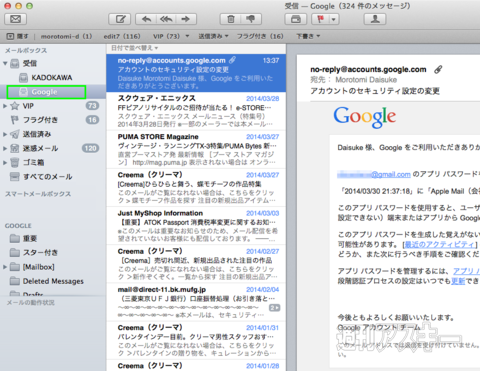This screenshot has width=480, height=371.
Task: Open the Creema message dated 2014/03/27
Action: click(x=196, y=188)
